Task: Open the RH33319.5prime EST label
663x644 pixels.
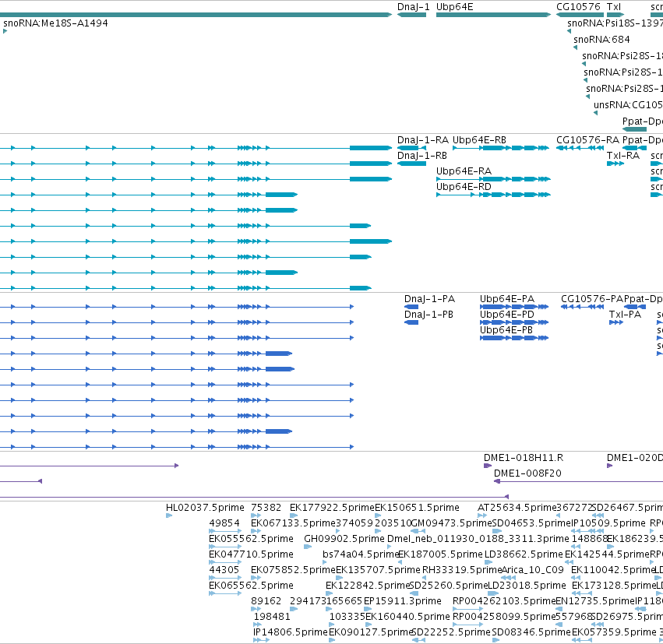Action: pyautogui.click(x=462, y=570)
